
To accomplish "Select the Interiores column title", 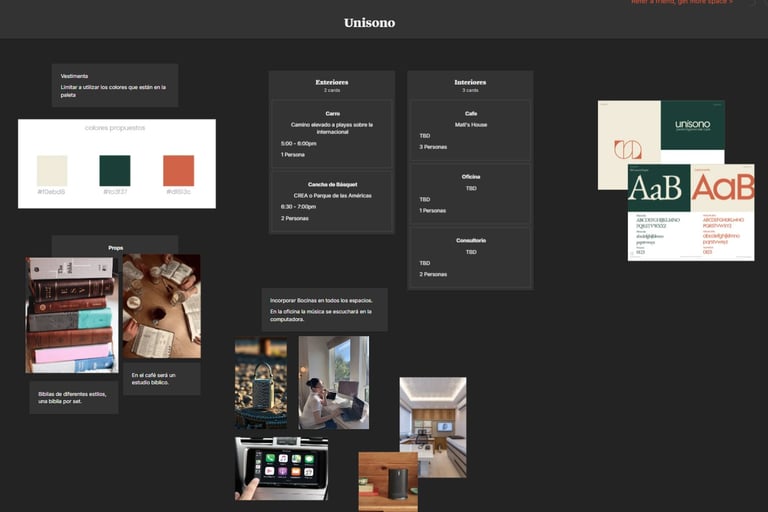I will [470, 82].
